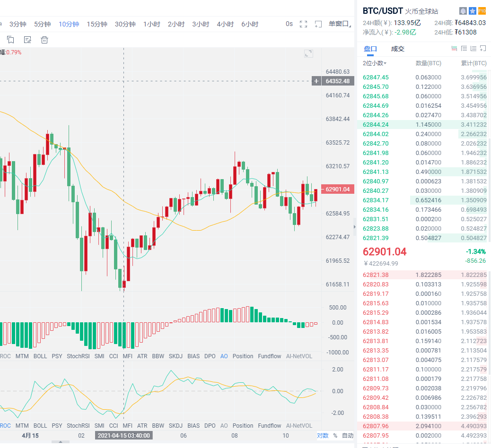The height and width of the screenshot is (448, 491).
Task: Expand the small arrow handle below time axis
Action: pos(60,443)
